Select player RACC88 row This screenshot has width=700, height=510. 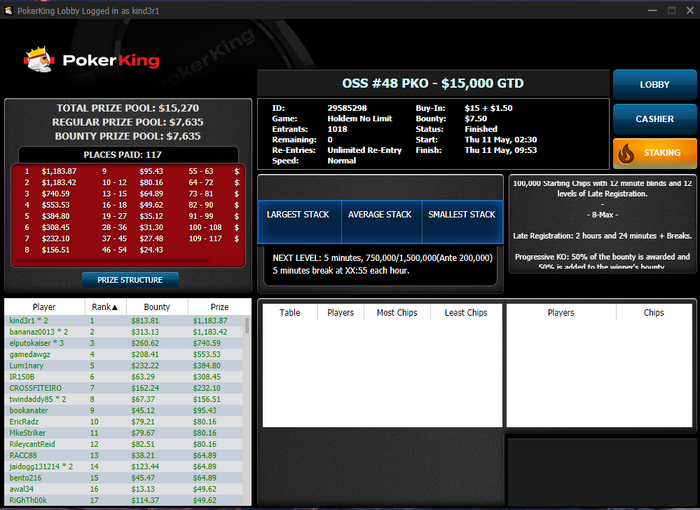124,455
